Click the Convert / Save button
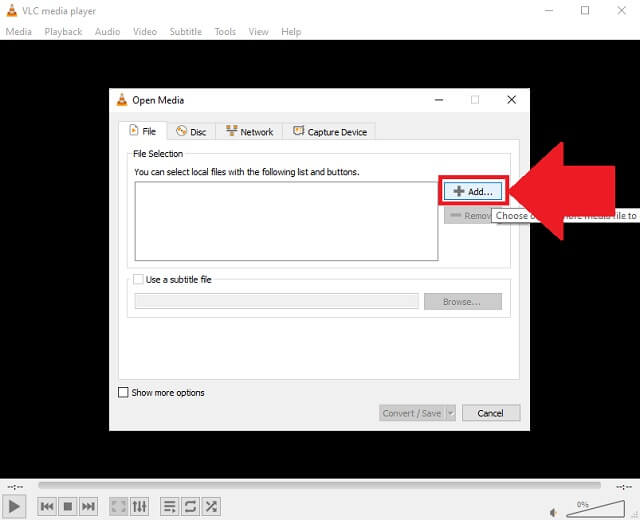The width and height of the screenshot is (640, 520). point(412,413)
